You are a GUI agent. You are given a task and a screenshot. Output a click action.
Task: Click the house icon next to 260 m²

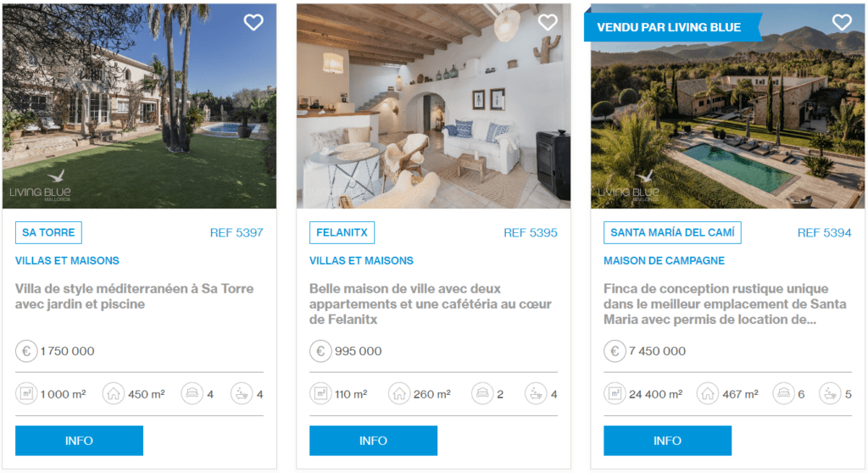pos(399,394)
